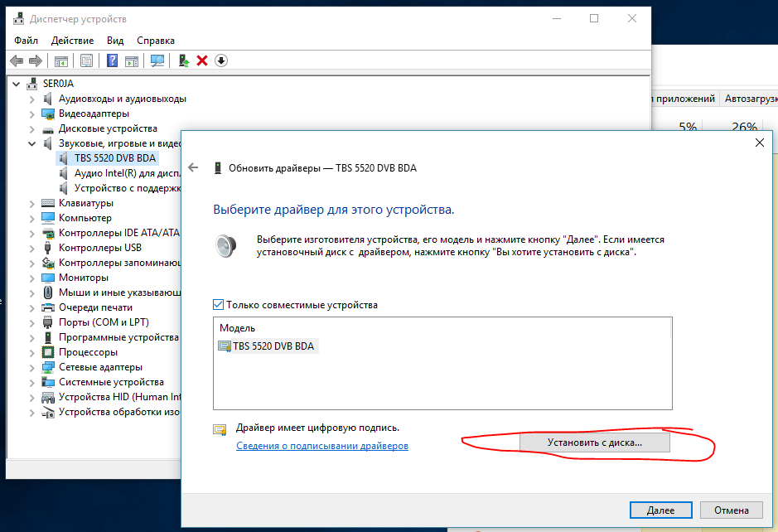
Task: Expand the Контроллеры USB branch
Action: tap(31, 248)
